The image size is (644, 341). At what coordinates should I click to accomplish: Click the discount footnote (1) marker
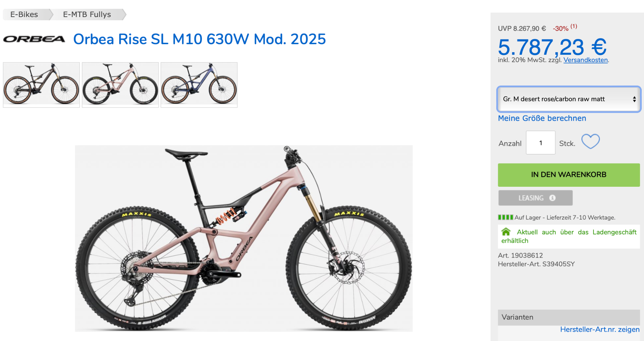coord(574,26)
